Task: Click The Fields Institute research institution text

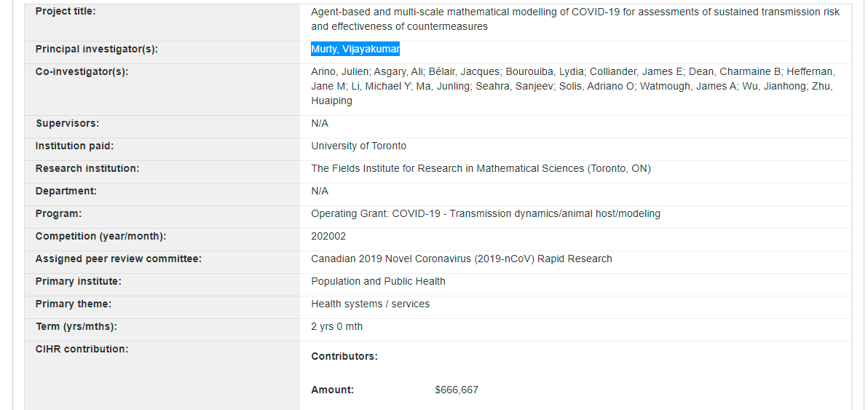Action: (481, 168)
